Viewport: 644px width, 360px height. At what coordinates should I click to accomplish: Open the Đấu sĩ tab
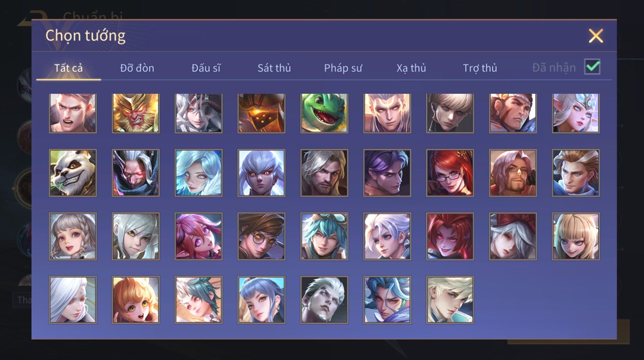pyautogui.click(x=206, y=68)
